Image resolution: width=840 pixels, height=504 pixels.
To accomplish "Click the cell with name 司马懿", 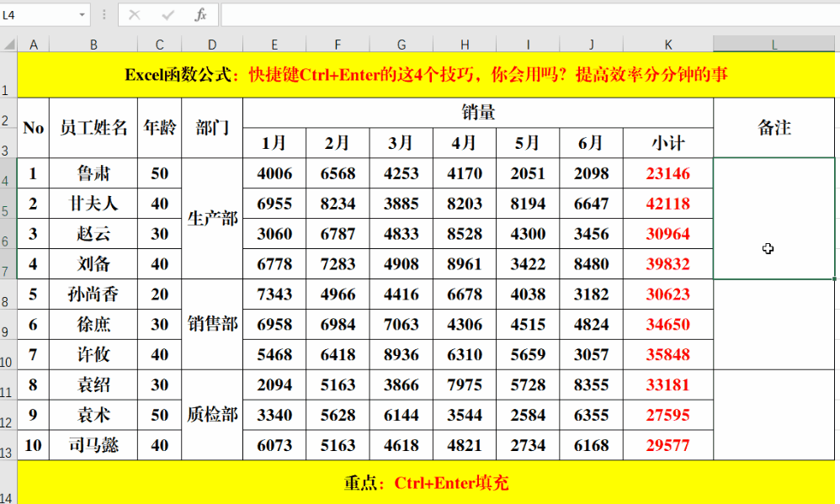I will (93, 445).
